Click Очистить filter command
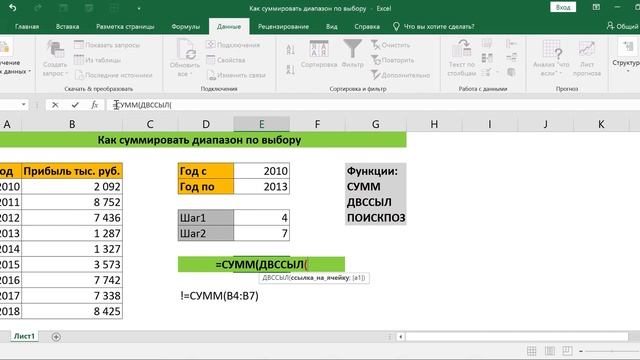 click(x=391, y=45)
